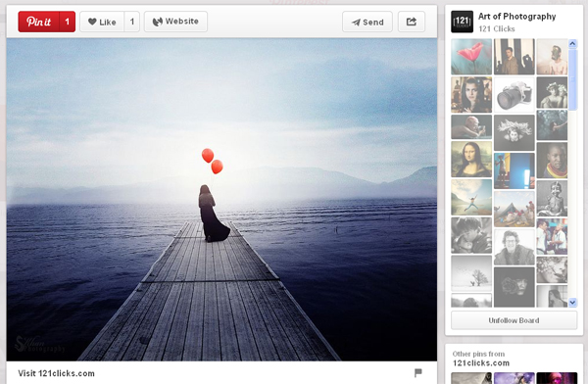Viewport: 588px width, 384px height.
Task: Click the 121 Clicks board logo
Action: (462, 22)
